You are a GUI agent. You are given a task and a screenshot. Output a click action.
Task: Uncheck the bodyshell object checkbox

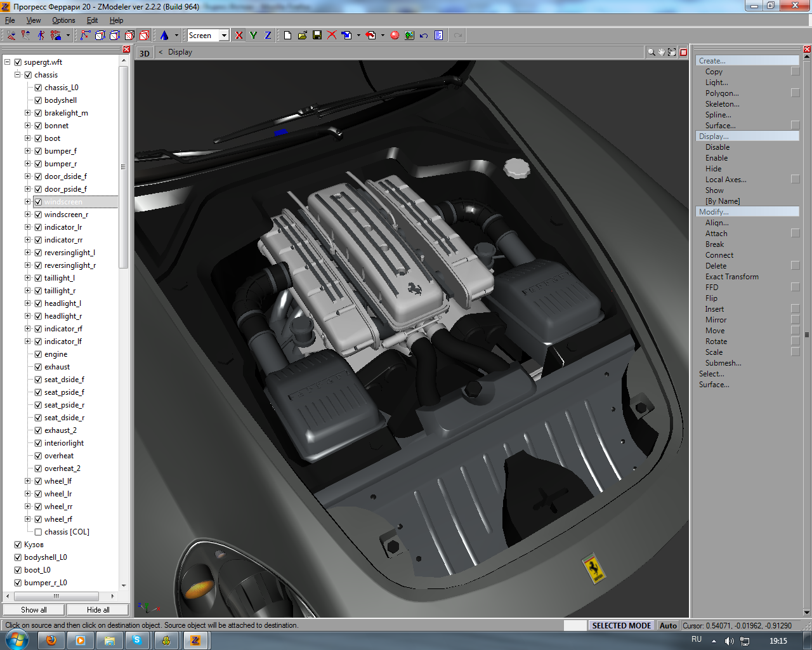[x=38, y=100]
